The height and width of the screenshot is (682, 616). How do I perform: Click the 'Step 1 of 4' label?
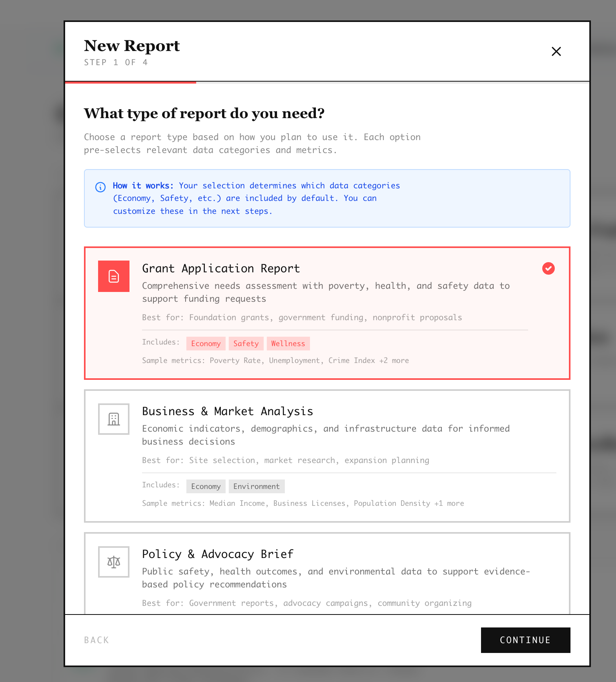pyautogui.click(x=116, y=62)
